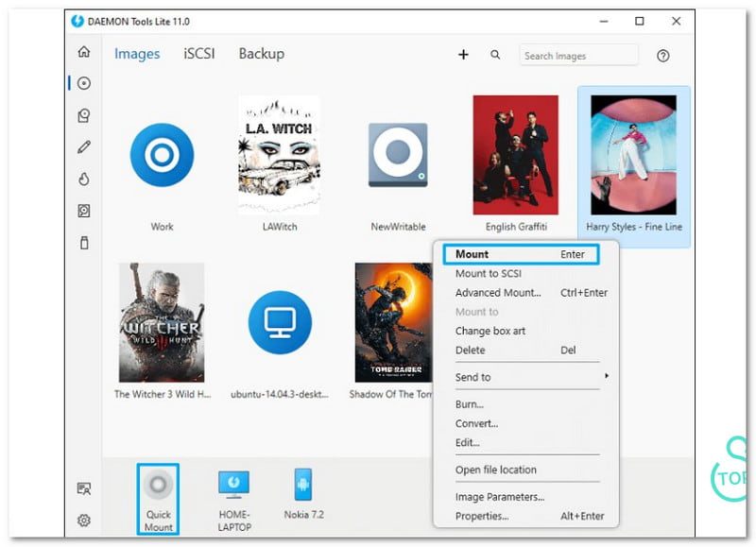Click Properties in the context menu
The image size is (756, 547).
pyautogui.click(x=482, y=516)
